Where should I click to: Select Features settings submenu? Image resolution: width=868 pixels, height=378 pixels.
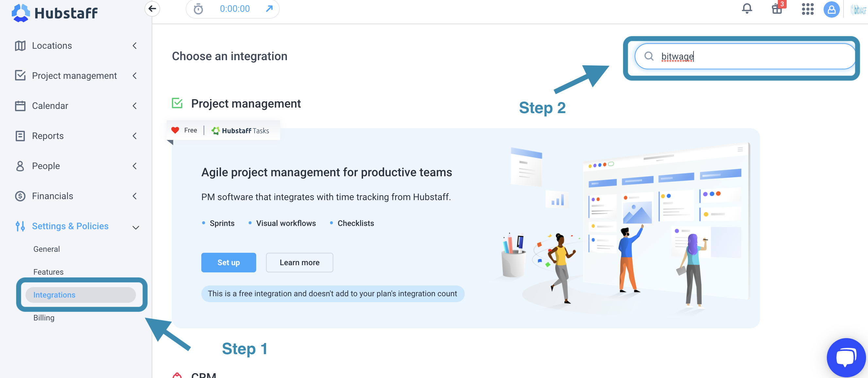48,272
